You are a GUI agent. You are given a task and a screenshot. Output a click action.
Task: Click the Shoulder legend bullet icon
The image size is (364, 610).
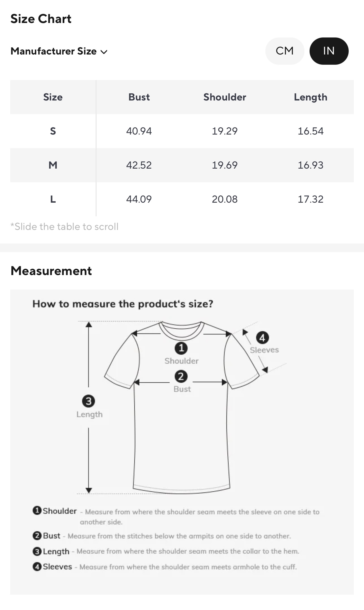pyautogui.click(x=37, y=510)
